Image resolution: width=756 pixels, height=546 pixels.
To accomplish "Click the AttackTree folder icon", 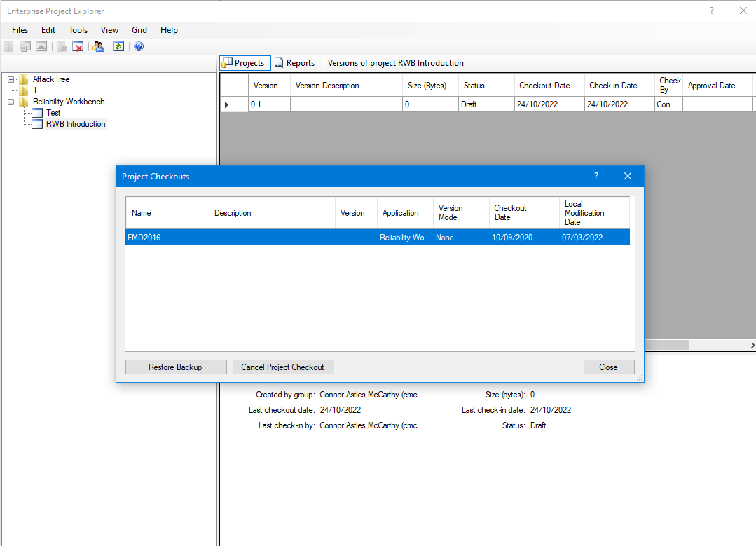I will pyautogui.click(x=24, y=79).
